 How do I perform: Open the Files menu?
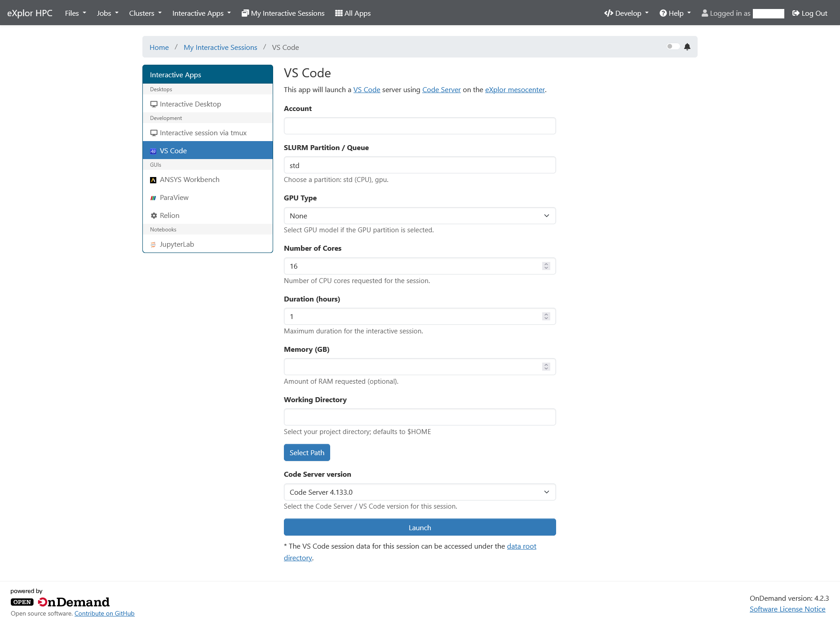tap(75, 13)
